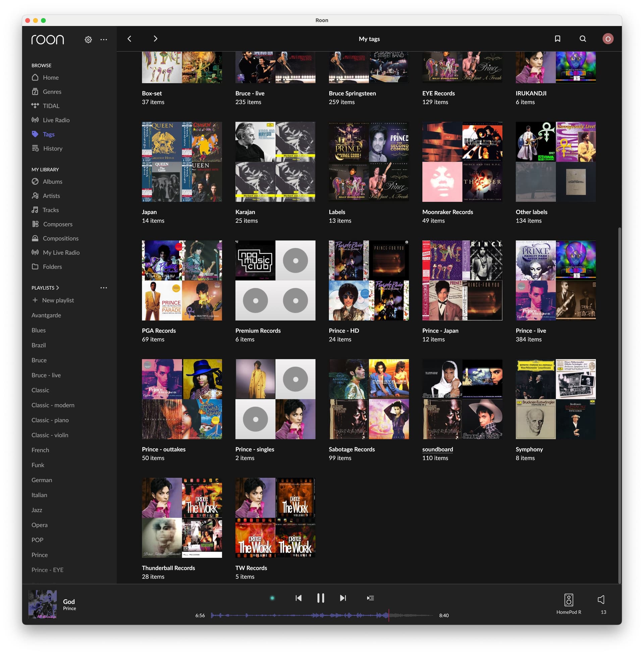
Task: Open the now playing album art
Action: point(42,604)
